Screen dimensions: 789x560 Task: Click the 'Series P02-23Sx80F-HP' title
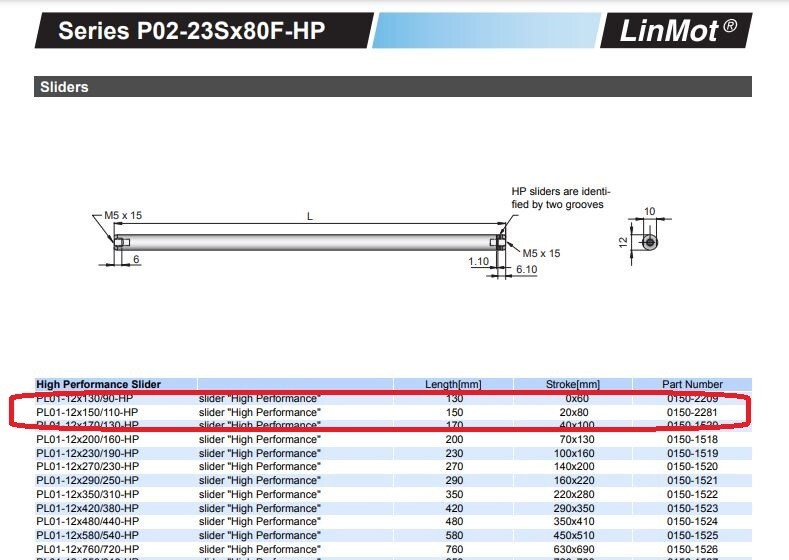(192, 31)
